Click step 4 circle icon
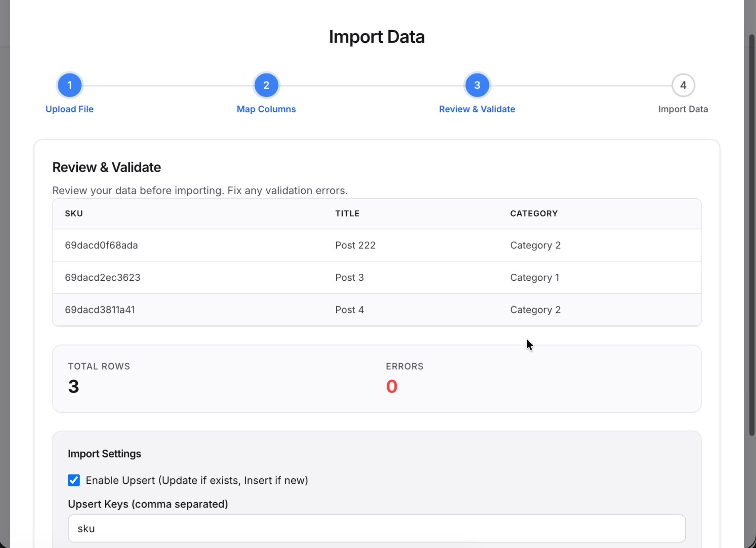Image resolution: width=756 pixels, height=548 pixels. [x=683, y=85]
